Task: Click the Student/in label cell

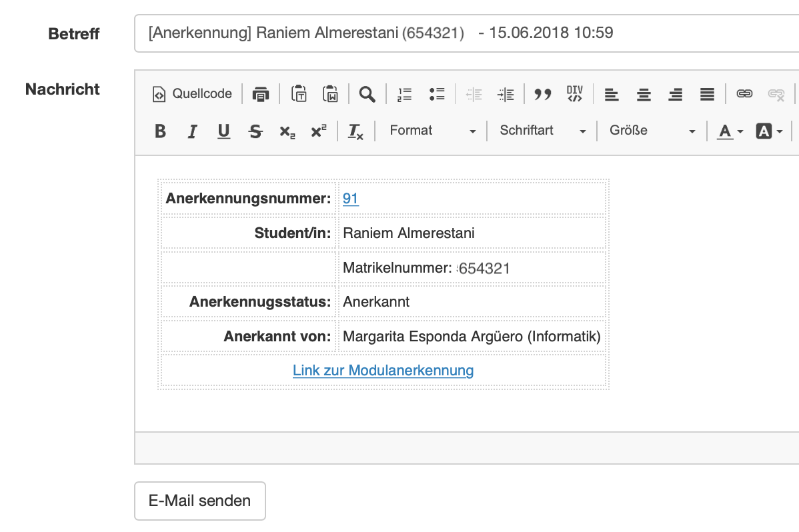Action: [x=248, y=233]
